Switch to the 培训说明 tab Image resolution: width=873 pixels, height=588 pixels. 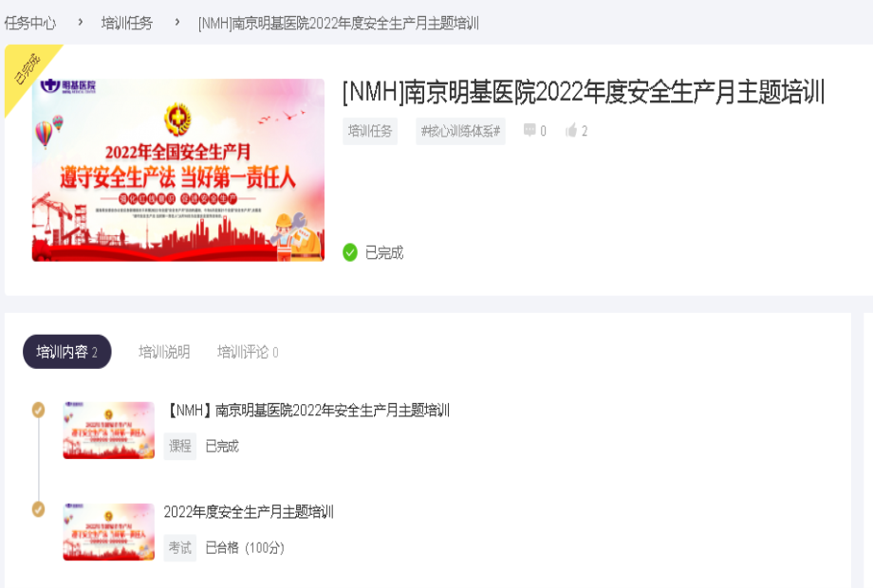(164, 352)
